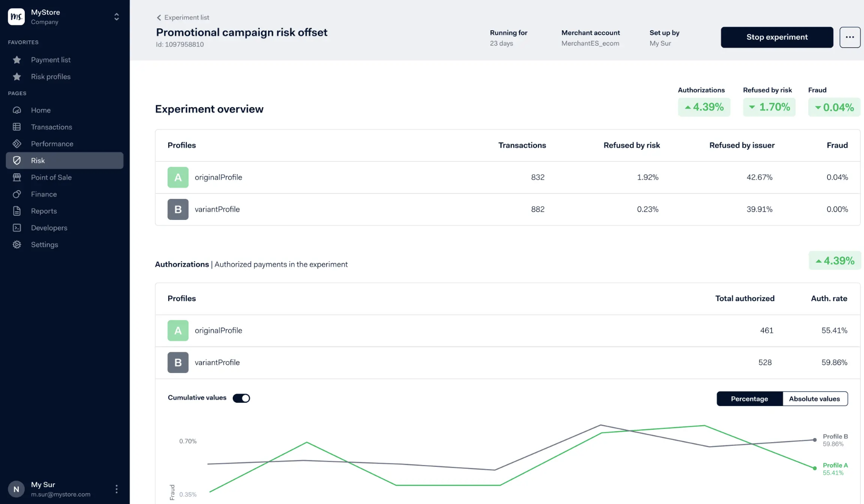Open the Point of Sale section
The width and height of the screenshot is (864, 504).
click(16, 177)
